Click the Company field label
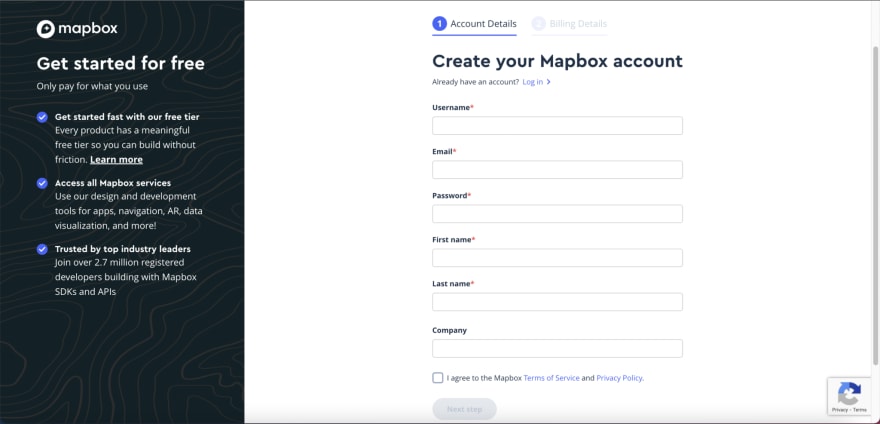880x424 pixels. pyautogui.click(x=450, y=331)
